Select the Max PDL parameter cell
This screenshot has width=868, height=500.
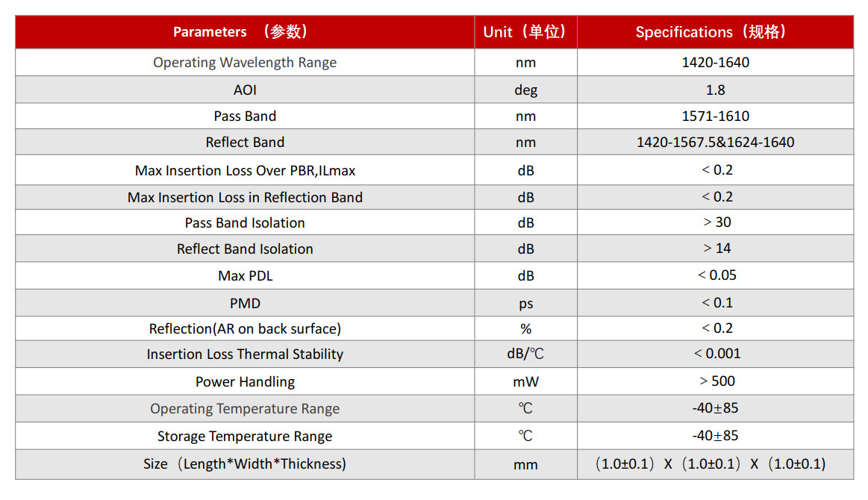tap(245, 275)
